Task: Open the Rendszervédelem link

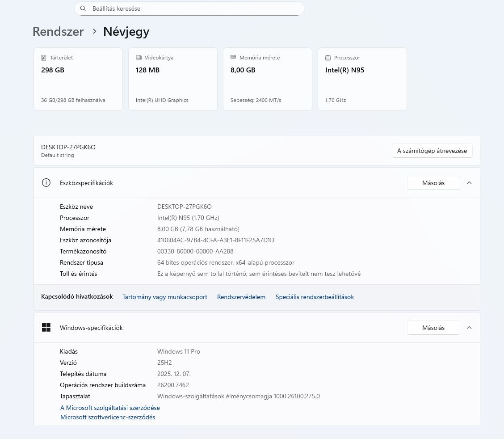Action: click(x=241, y=297)
